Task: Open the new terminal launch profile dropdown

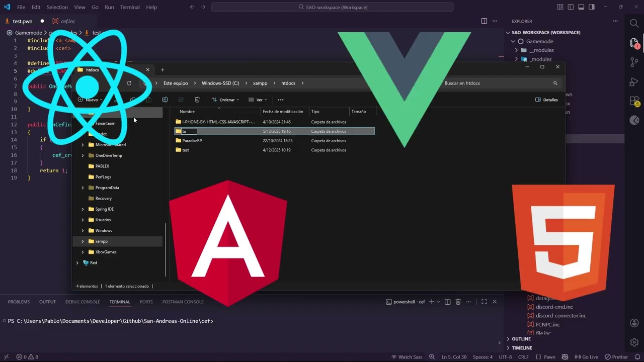Action: [438, 302]
